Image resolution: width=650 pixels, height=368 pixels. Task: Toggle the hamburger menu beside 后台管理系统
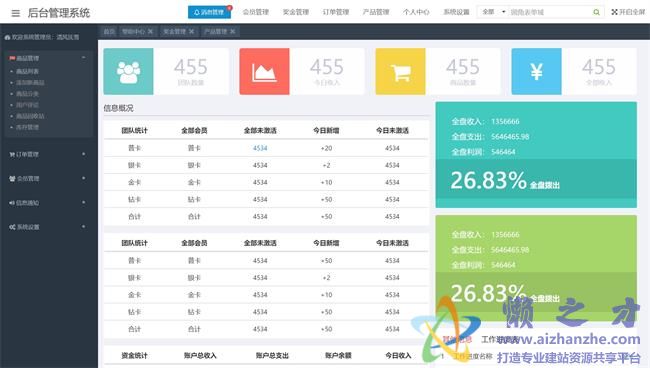coord(16,13)
